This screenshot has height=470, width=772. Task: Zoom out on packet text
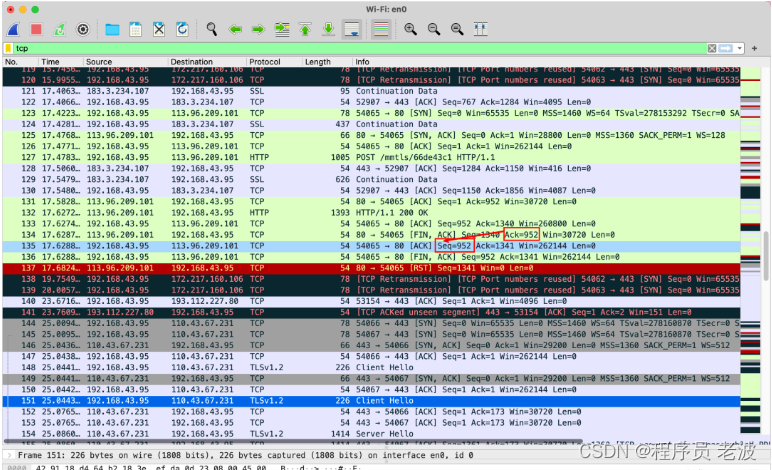434,30
